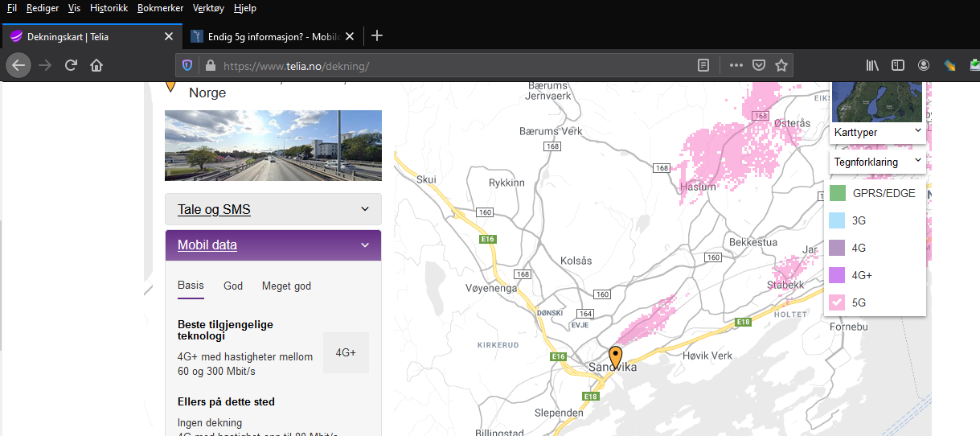
Task: Uncheck the 5G coverage layer
Action: (x=838, y=302)
